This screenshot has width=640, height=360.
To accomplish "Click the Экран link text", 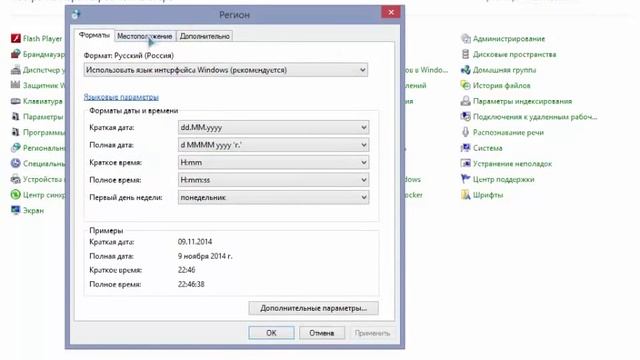I will point(33,211).
